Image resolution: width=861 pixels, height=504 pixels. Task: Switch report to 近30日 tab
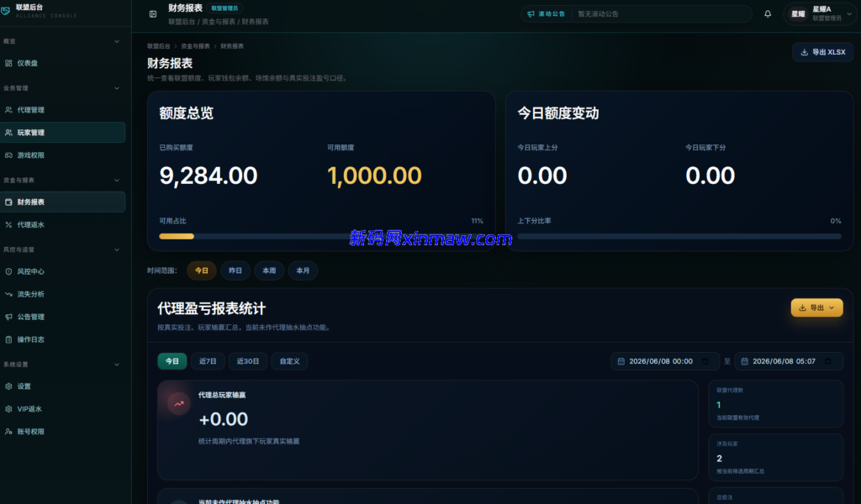[x=248, y=361]
